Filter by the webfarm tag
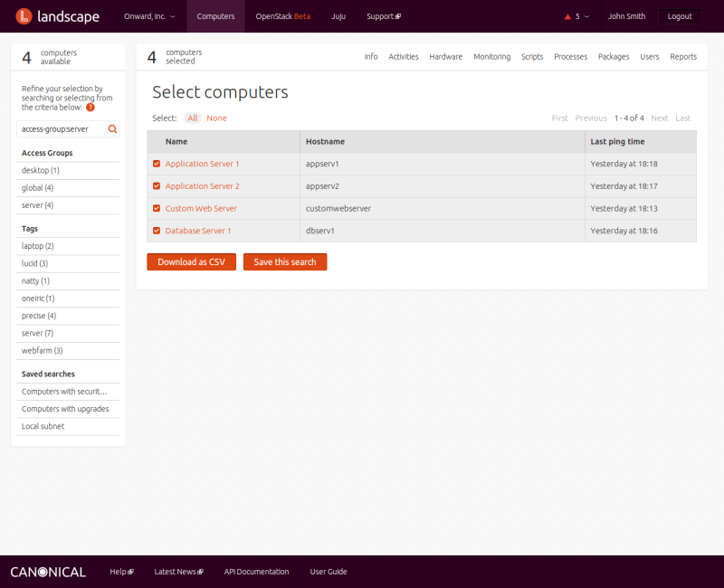This screenshot has height=588, width=724. coord(42,350)
